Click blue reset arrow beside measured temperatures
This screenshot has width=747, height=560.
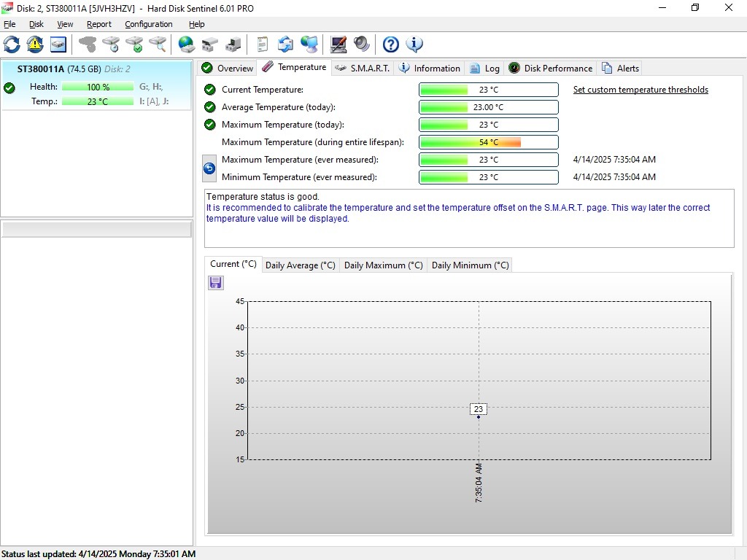(209, 168)
